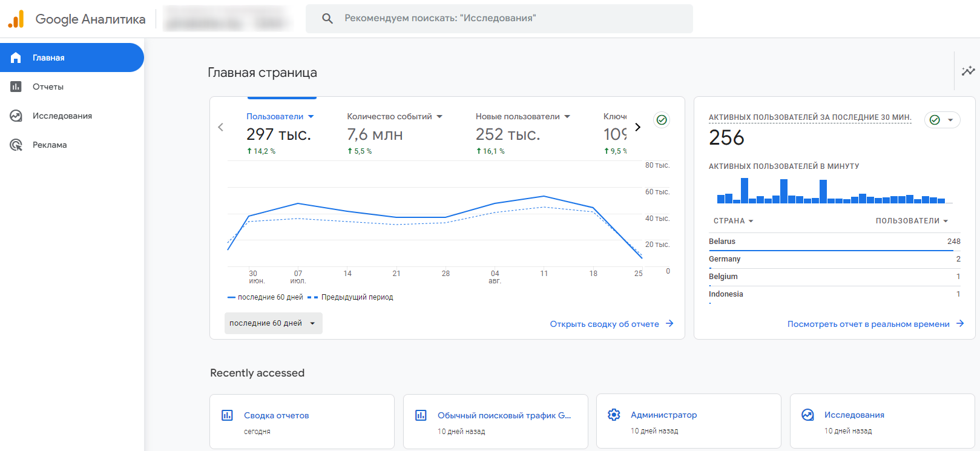
Task: Click the 256 active users value
Action: tap(726, 137)
